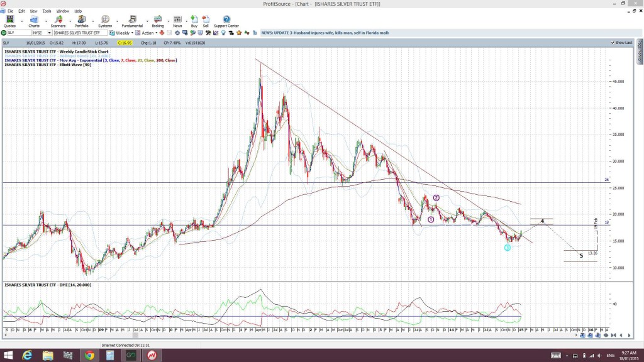Click the chart scroll-left arrow icon
Image resolution: width=644 pixels, height=362 pixels.
(621, 336)
